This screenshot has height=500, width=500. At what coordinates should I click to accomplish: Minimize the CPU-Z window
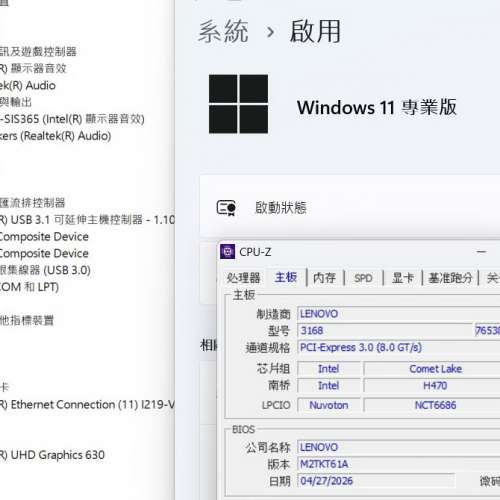[x=481, y=252]
